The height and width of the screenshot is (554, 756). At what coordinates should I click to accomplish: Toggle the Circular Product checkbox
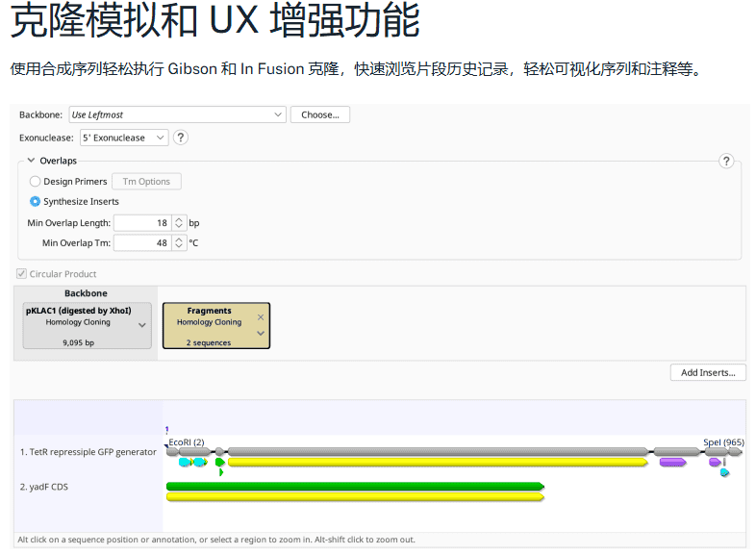tap(22, 274)
